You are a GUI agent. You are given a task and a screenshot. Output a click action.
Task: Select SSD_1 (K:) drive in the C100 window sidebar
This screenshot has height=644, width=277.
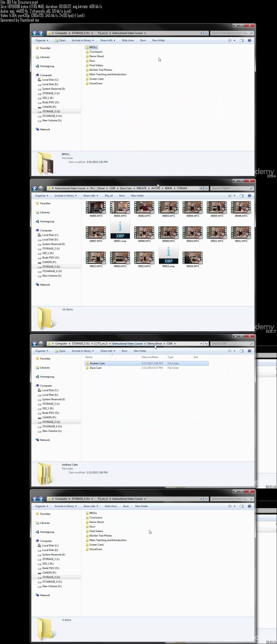tap(46, 409)
